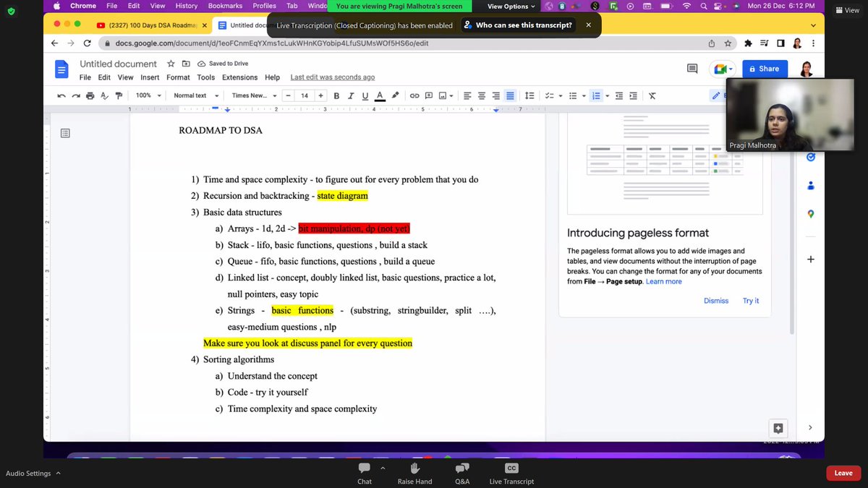
Task: Click the Add comment icon in toolbar
Action: tap(429, 95)
